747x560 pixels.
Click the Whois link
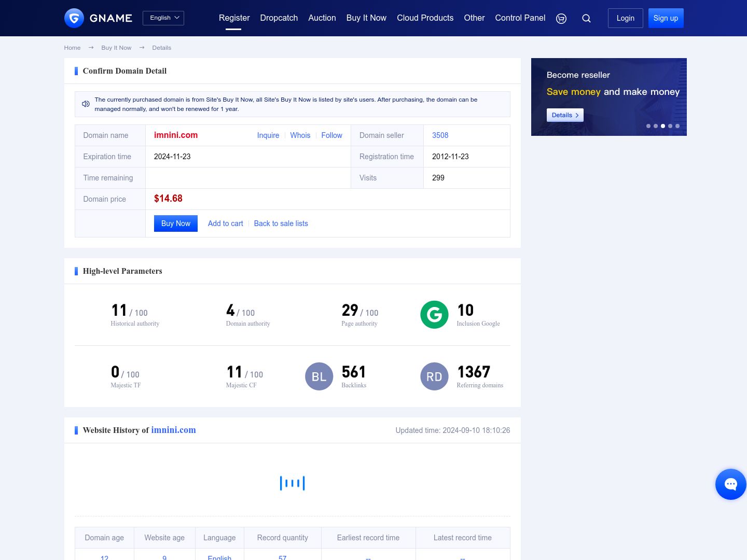coord(300,135)
